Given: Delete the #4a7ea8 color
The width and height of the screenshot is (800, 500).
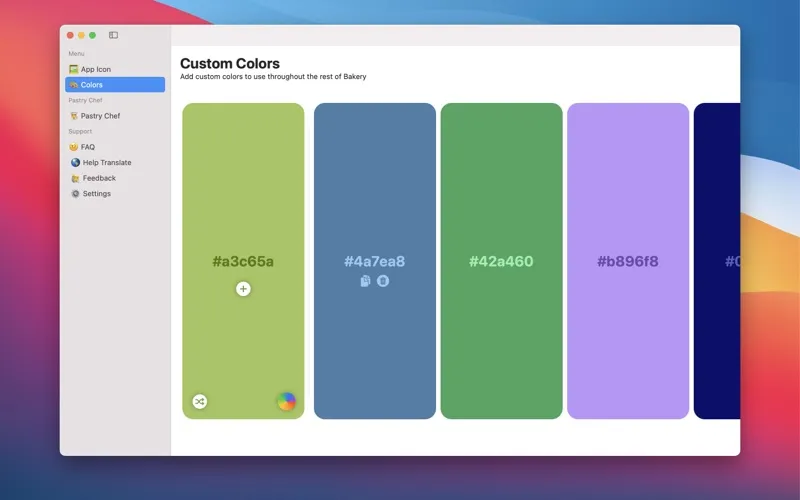Looking at the screenshot, I should click(x=383, y=281).
